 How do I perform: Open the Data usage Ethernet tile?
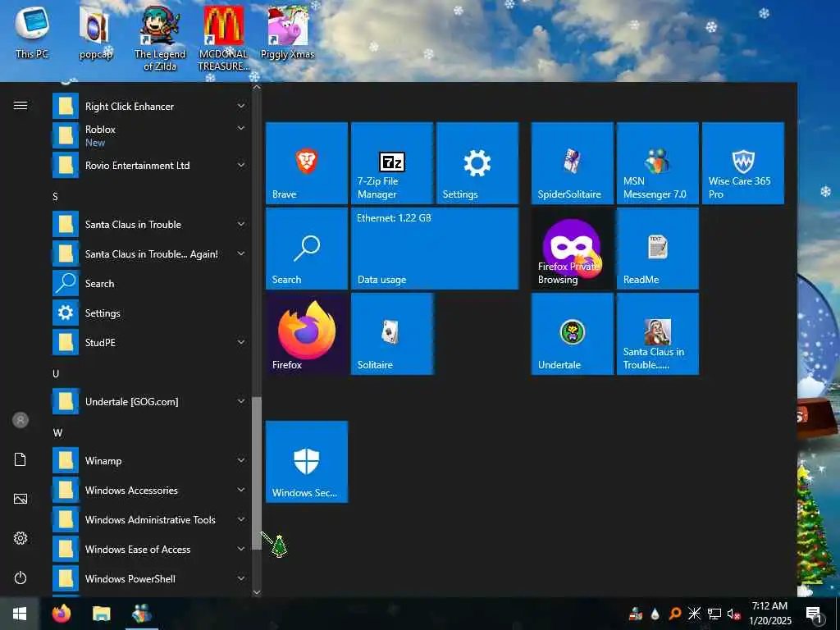pos(435,249)
